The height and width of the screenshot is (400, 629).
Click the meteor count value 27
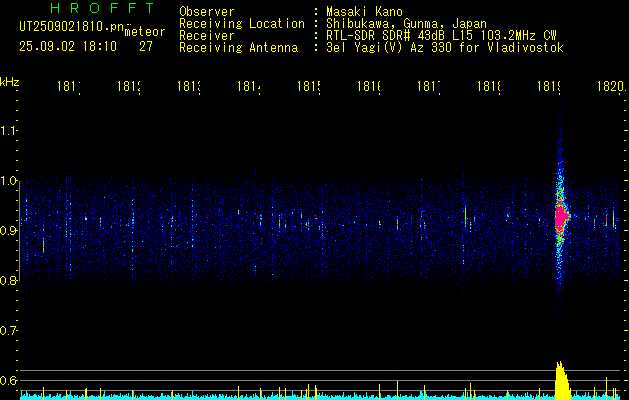[x=146, y=47]
